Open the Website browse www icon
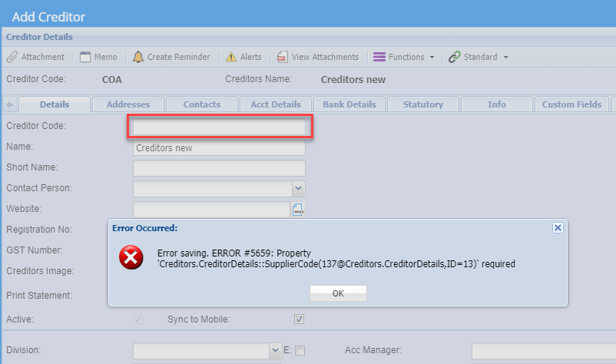The image size is (616, 364). coord(298,210)
